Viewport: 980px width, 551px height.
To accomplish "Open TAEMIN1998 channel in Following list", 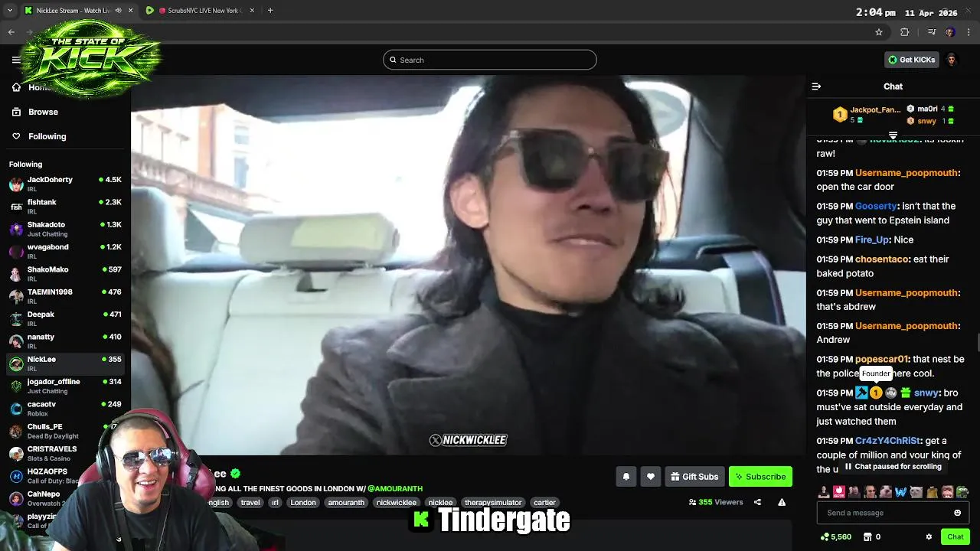I will (x=66, y=295).
